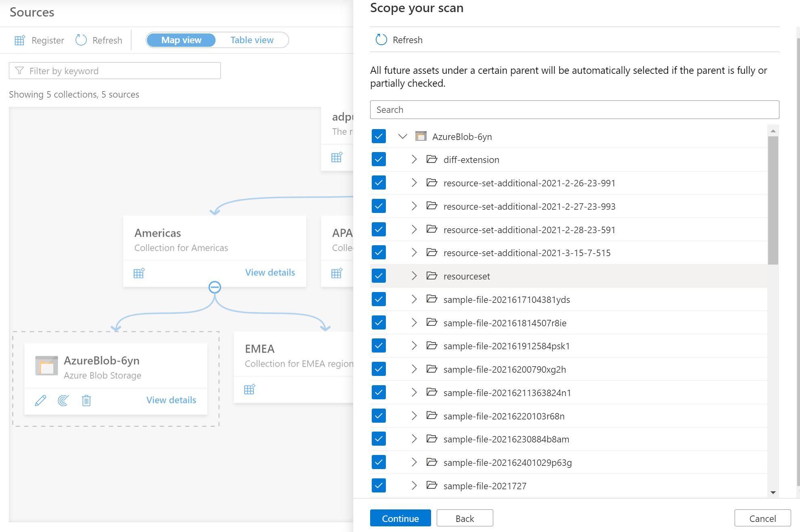Collapse the AzureBlob-6yn root expander

[x=402, y=137]
